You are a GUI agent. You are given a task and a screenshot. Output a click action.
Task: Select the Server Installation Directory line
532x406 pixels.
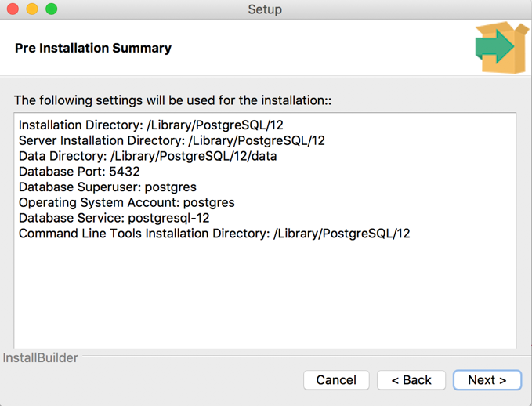tap(172, 141)
